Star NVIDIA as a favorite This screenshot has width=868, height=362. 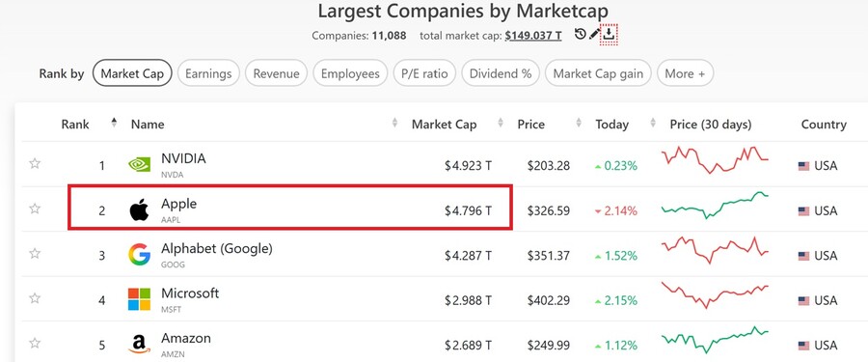(35, 163)
